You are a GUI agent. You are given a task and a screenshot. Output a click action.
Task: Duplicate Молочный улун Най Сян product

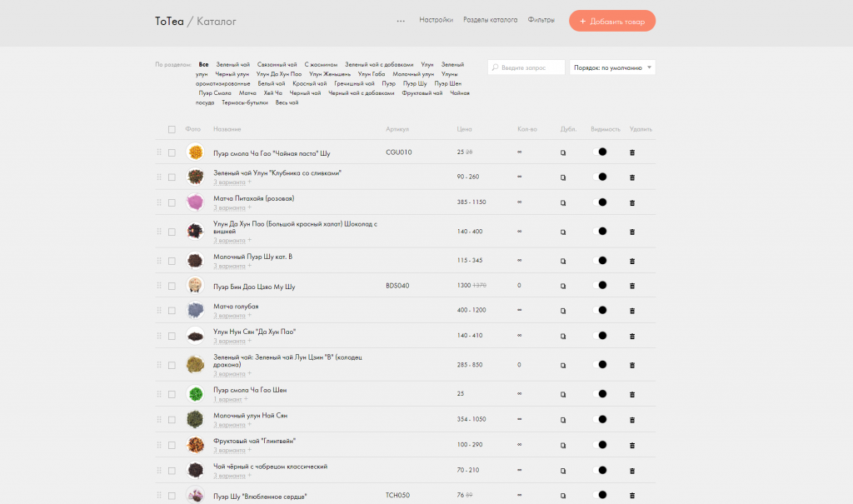coord(563,420)
